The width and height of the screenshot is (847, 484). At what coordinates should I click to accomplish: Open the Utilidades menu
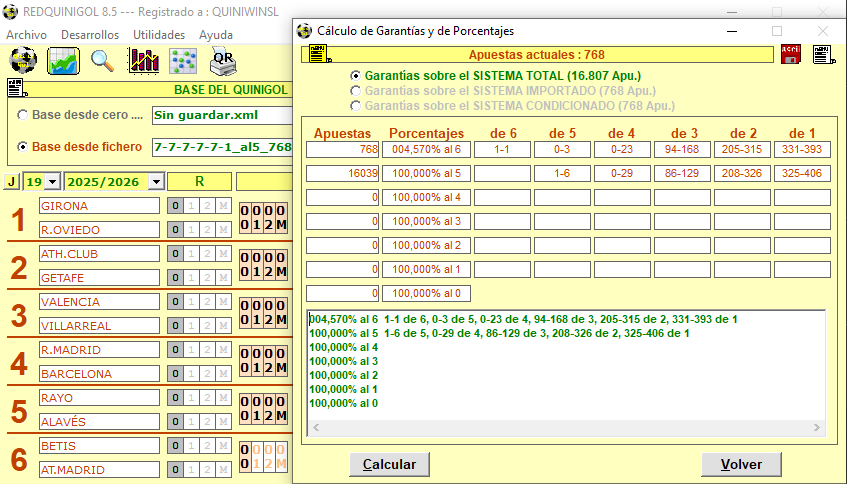(159, 35)
